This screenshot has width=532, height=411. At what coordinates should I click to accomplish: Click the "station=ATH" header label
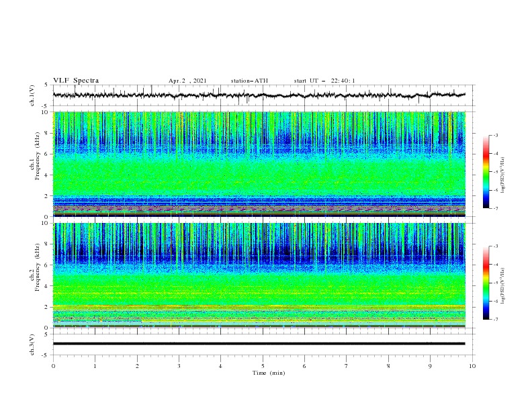pos(249,81)
